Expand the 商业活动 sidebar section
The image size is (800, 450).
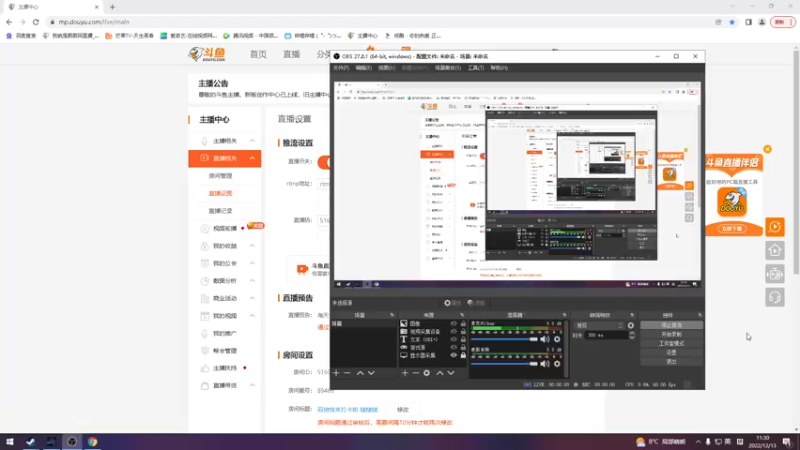(x=253, y=298)
